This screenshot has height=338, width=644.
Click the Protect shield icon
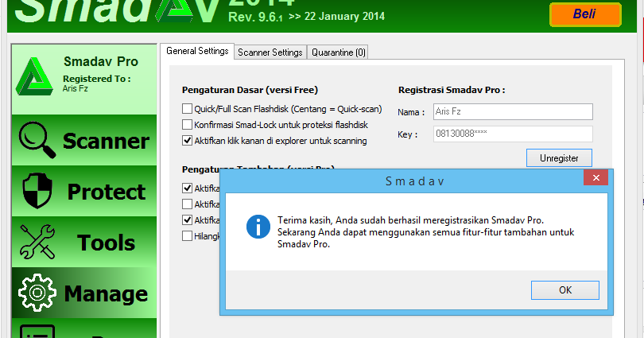tap(37, 191)
